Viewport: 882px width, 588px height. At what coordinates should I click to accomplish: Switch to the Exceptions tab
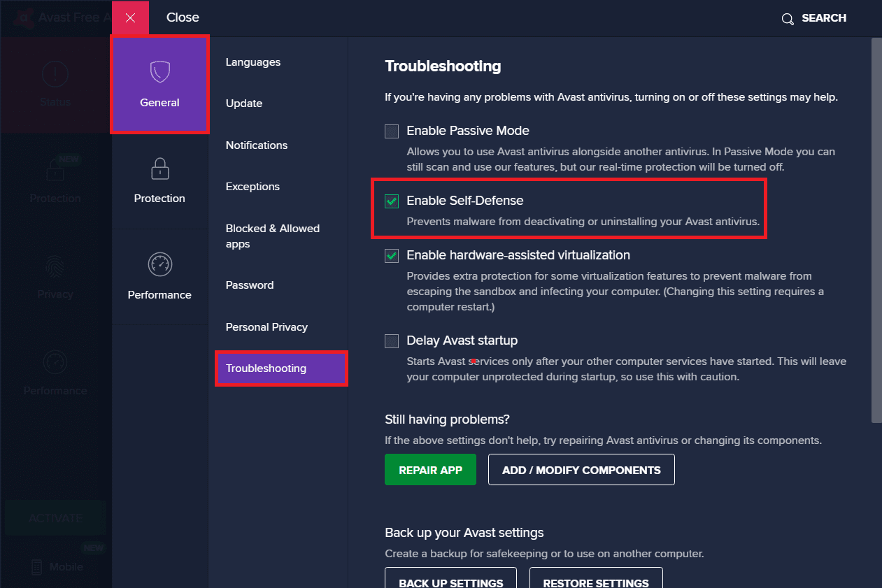click(x=252, y=187)
